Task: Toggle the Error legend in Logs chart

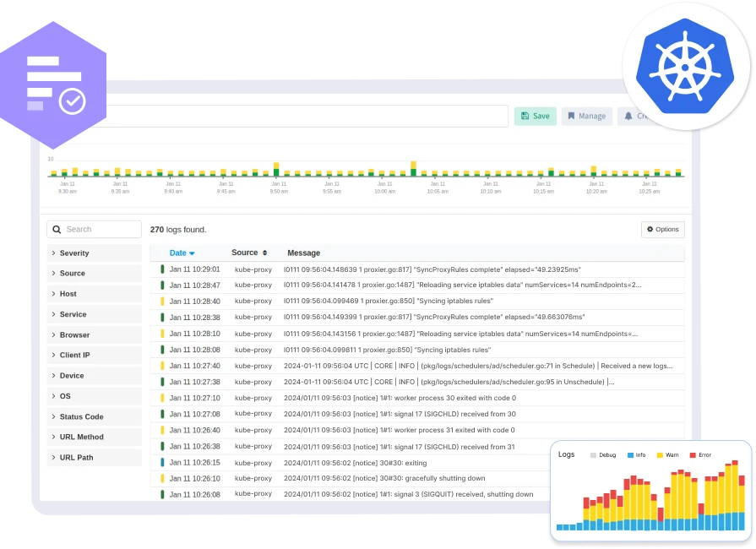Action: (700, 455)
